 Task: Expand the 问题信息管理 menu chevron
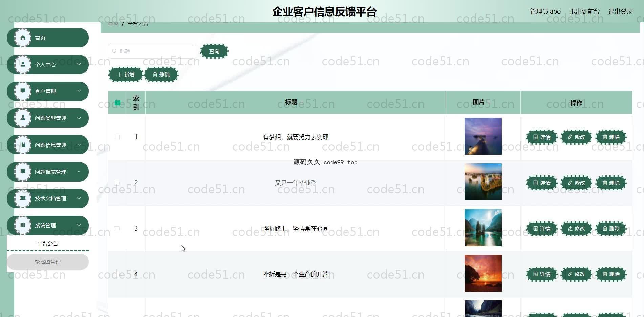point(79,145)
